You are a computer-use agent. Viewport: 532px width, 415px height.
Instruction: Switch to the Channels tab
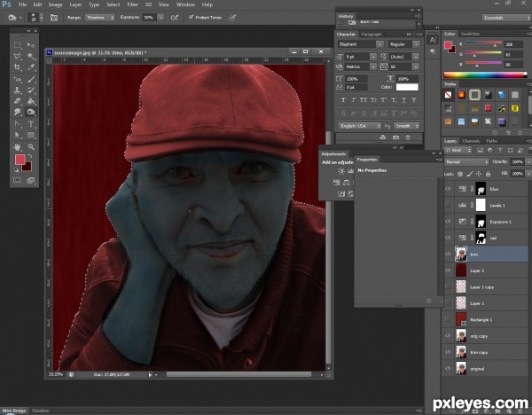pyautogui.click(x=471, y=141)
